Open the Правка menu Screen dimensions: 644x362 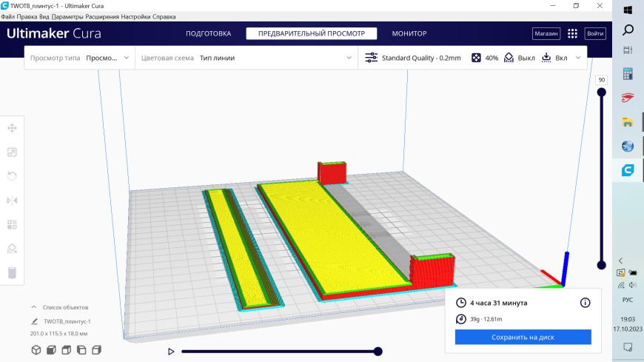27,17
